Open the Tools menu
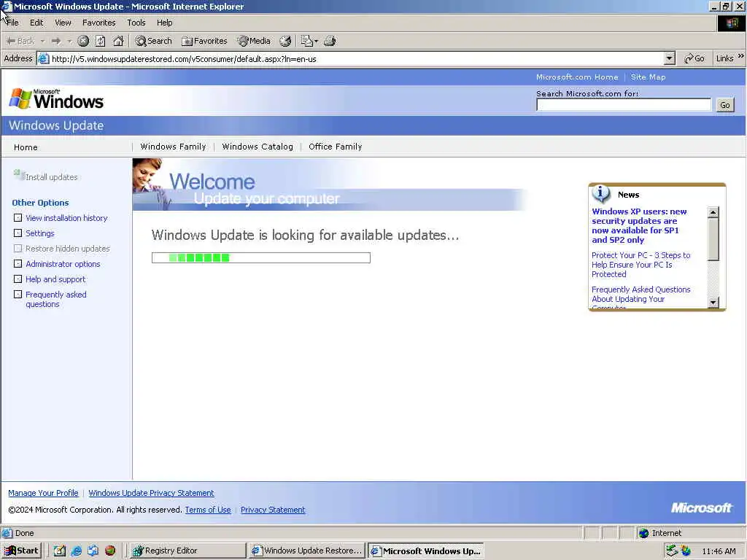This screenshot has height=560, width=747. [136, 23]
